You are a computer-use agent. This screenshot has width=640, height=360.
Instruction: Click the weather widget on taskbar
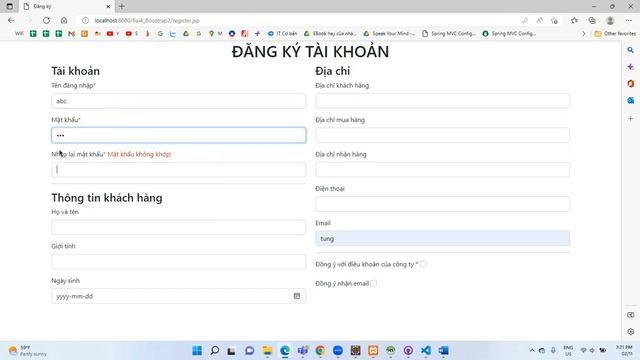coord(27,351)
